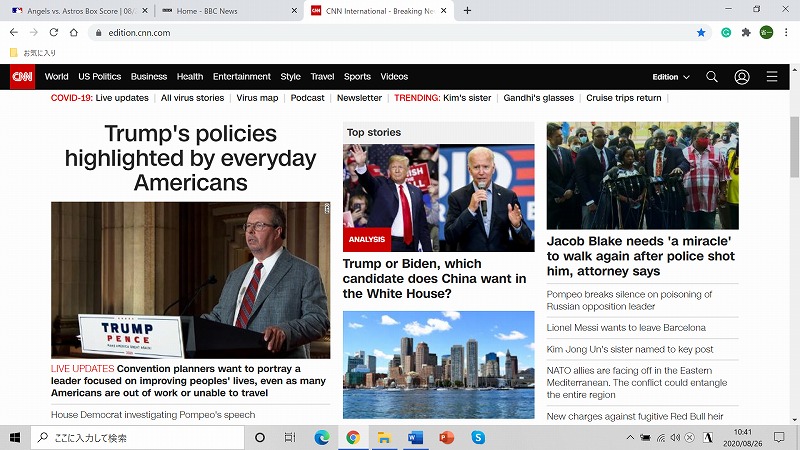
Task: Open Chrome's three-dot menu
Action: (786, 33)
